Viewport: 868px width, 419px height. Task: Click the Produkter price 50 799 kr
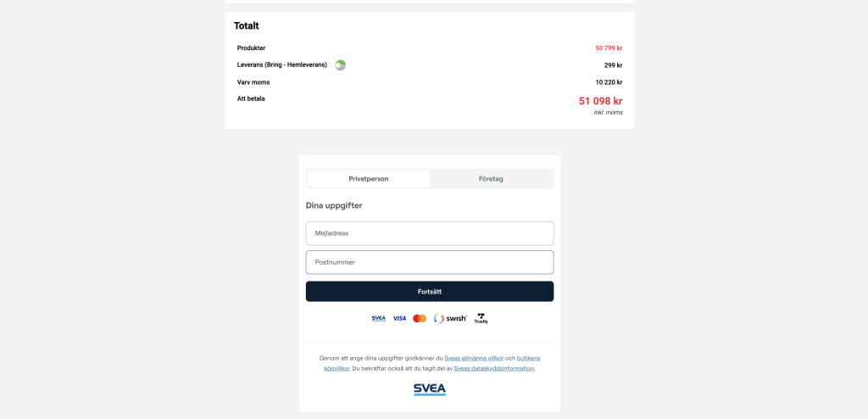pyautogui.click(x=609, y=48)
